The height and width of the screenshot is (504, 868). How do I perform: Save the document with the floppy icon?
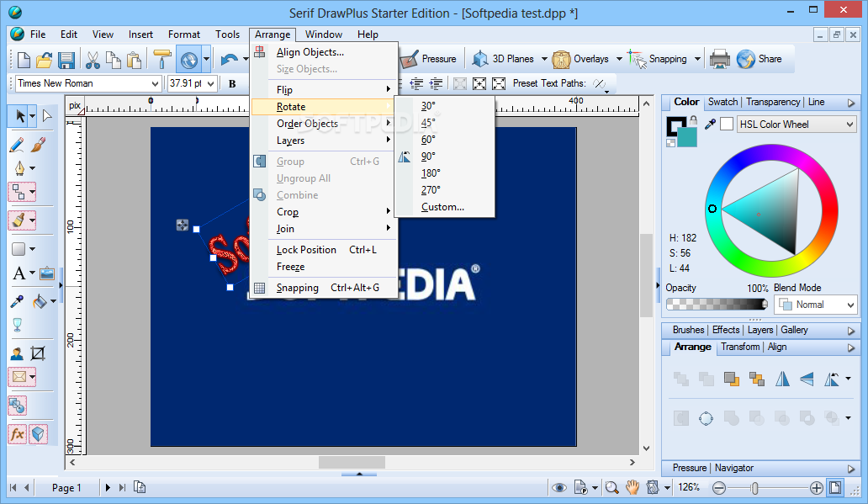[66, 59]
